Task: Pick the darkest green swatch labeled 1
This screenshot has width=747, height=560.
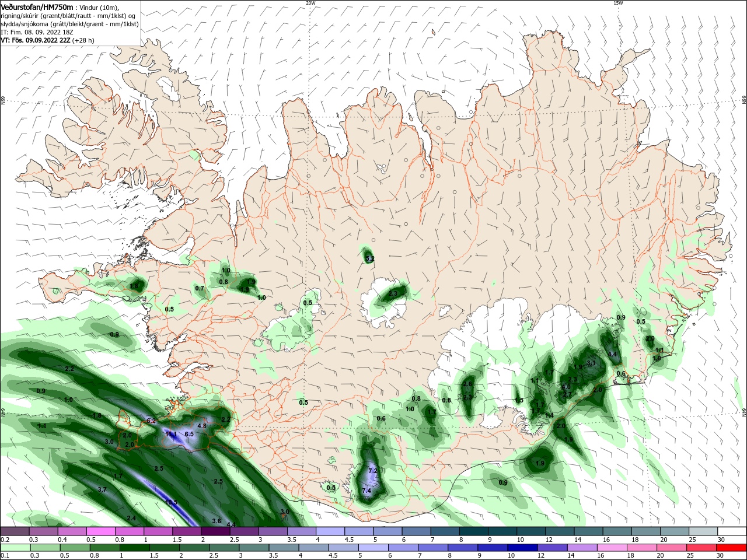Action: coord(134,548)
